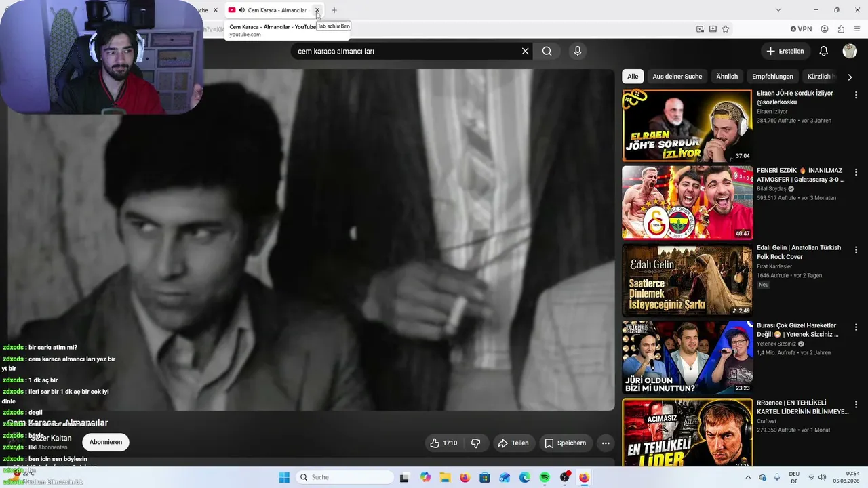Open the DEU DE keyboard language switcher

click(x=794, y=477)
